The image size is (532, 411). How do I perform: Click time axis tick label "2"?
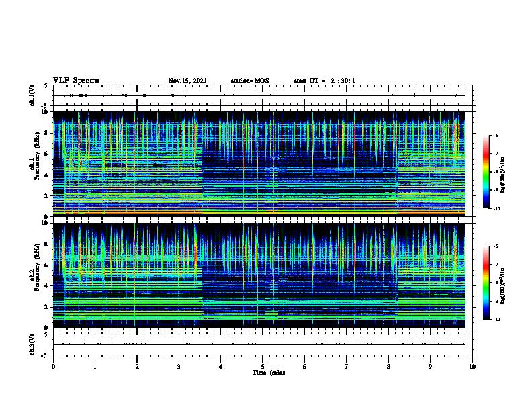(137, 367)
